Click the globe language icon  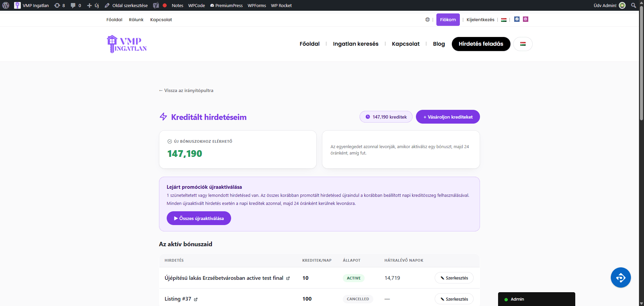click(x=427, y=19)
